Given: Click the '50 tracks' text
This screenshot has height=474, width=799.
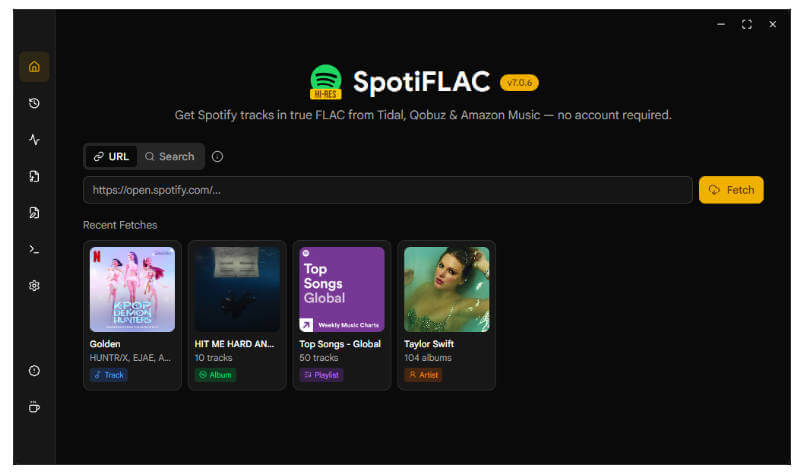Looking at the screenshot, I should pyautogui.click(x=319, y=358).
